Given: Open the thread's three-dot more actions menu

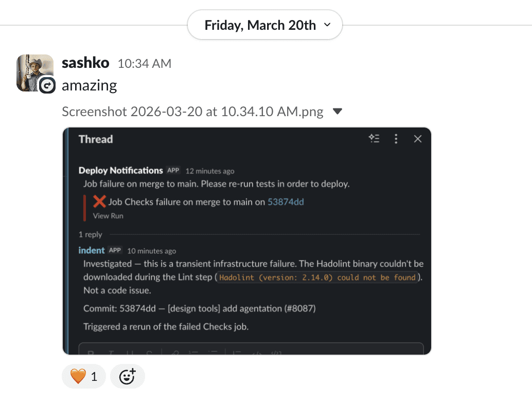Looking at the screenshot, I should tap(396, 139).
